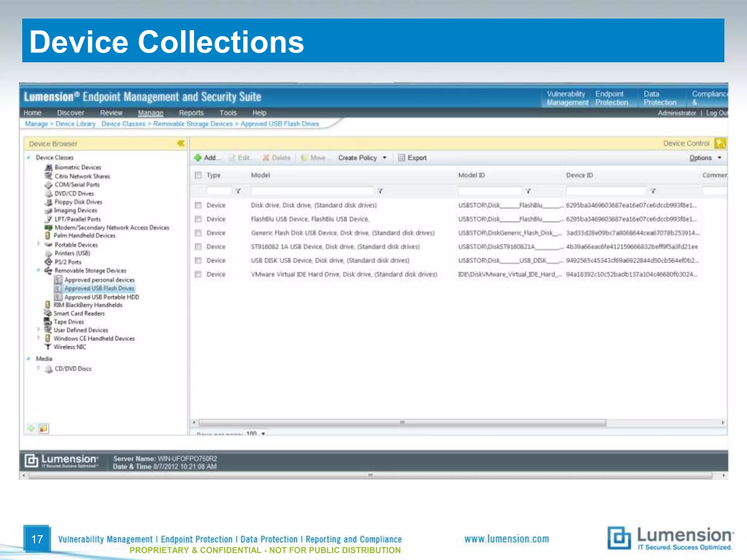Click the red Delete X icon

[266, 158]
